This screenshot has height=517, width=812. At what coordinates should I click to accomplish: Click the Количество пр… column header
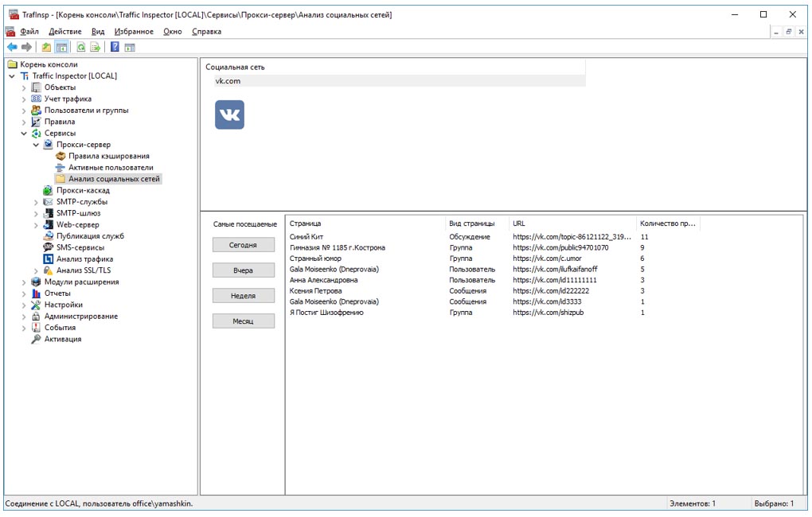tap(668, 224)
